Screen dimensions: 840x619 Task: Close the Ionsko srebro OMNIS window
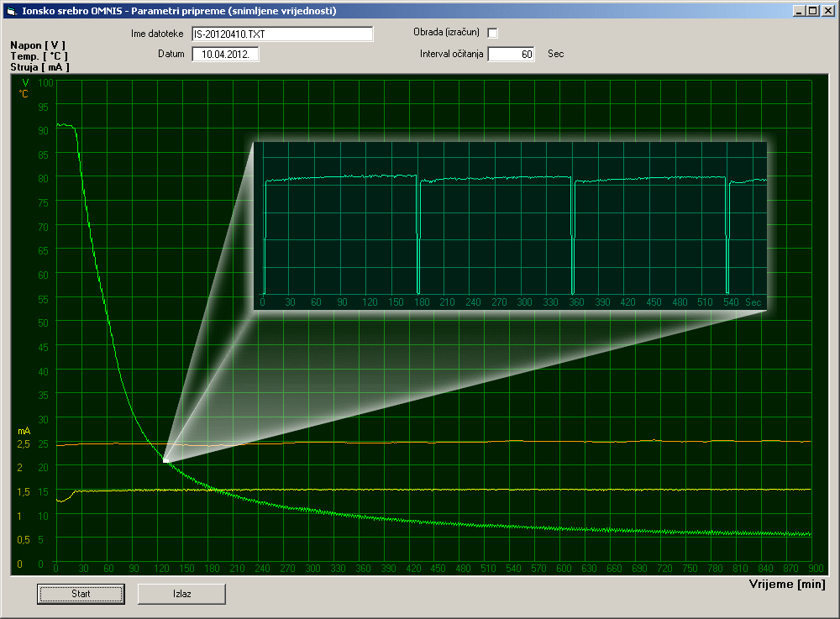(x=827, y=11)
